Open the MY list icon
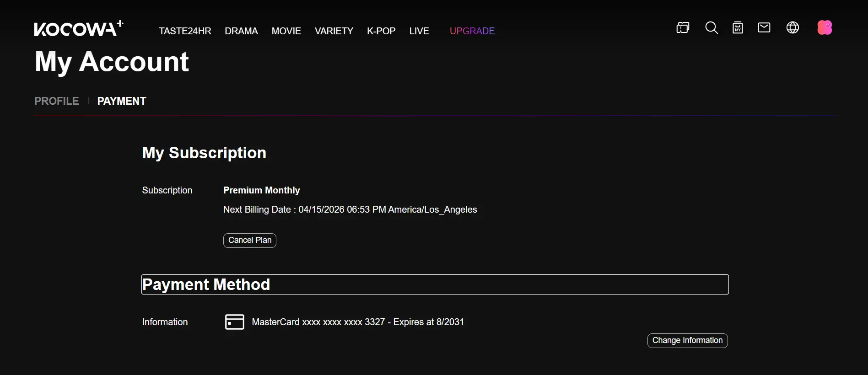The height and width of the screenshot is (375, 868). 738,28
